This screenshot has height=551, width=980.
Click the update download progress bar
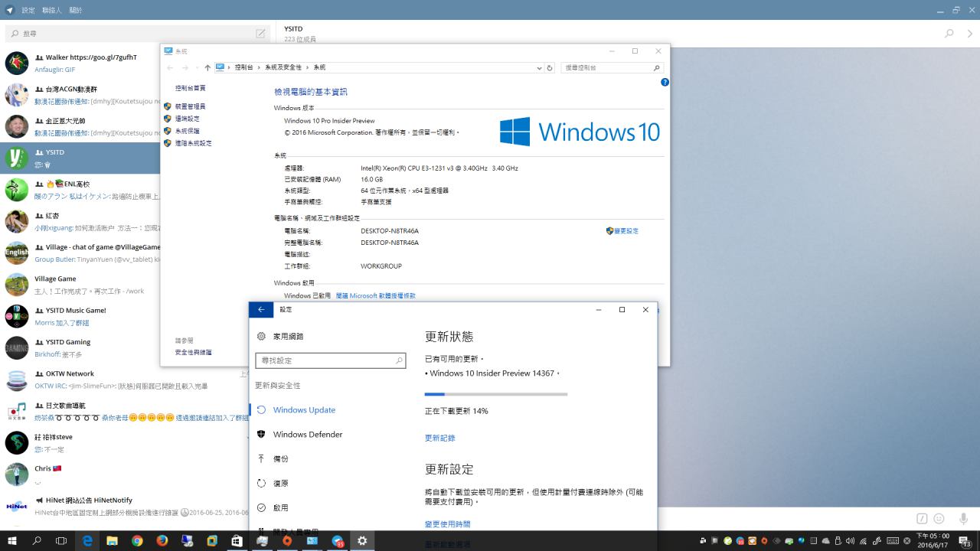coord(495,394)
